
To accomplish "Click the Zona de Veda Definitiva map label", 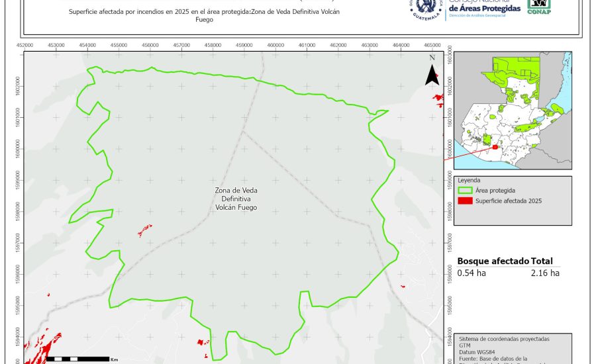I will pyautogui.click(x=236, y=199).
